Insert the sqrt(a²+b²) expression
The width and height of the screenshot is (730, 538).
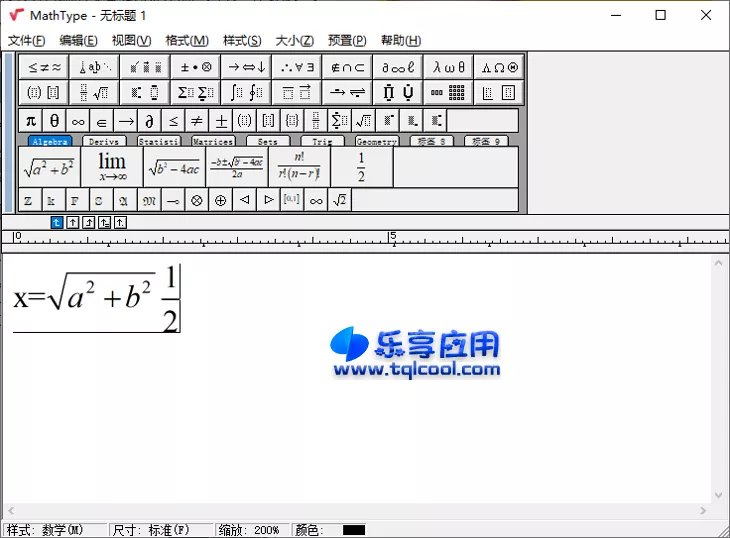coord(49,167)
